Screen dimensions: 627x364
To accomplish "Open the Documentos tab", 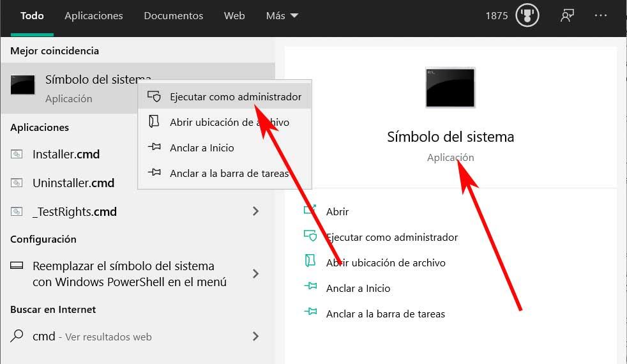I will 174,16.
